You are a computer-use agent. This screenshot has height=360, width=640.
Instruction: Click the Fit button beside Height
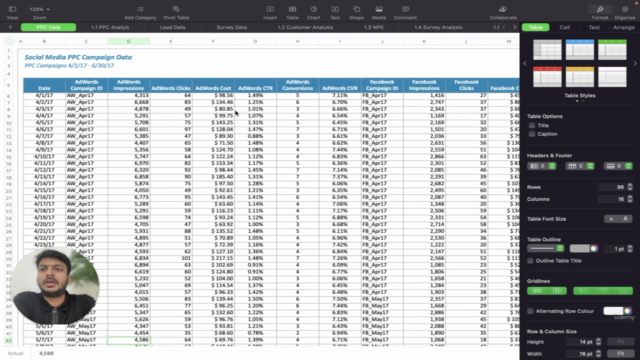620,341
